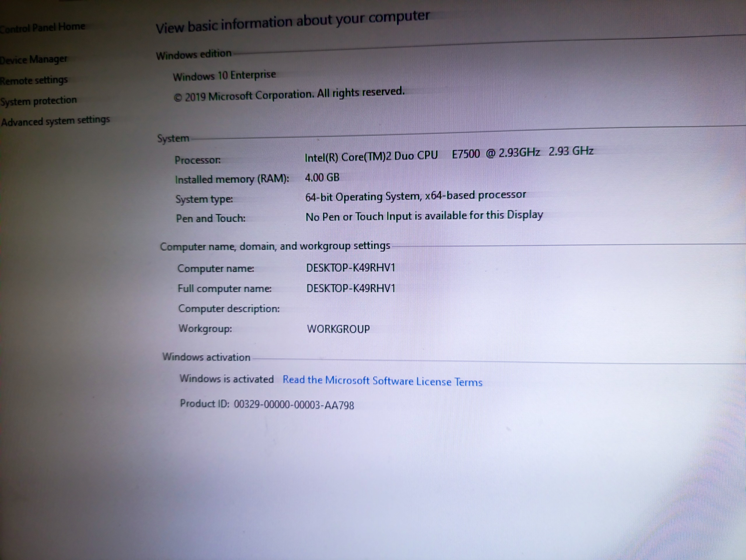Screen dimensions: 746x560
Task: Click the No Pen or Touch Input text
Action: pos(424,216)
